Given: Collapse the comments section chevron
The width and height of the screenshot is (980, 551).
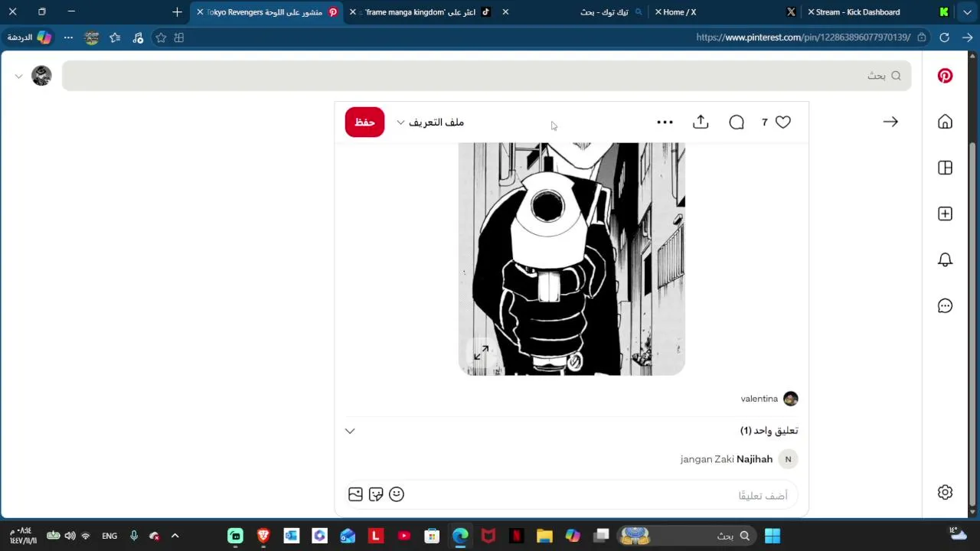Looking at the screenshot, I should [350, 431].
